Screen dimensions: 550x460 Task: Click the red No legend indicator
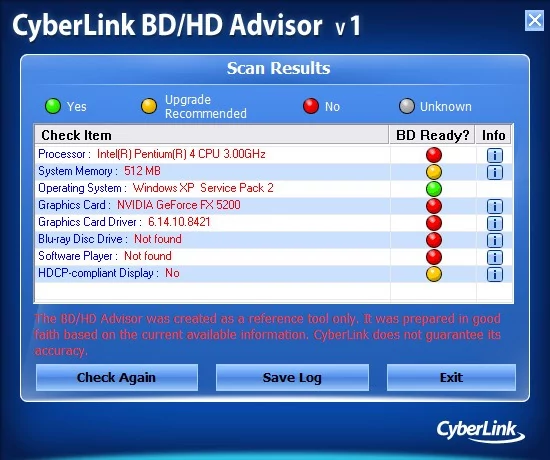point(311,106)
